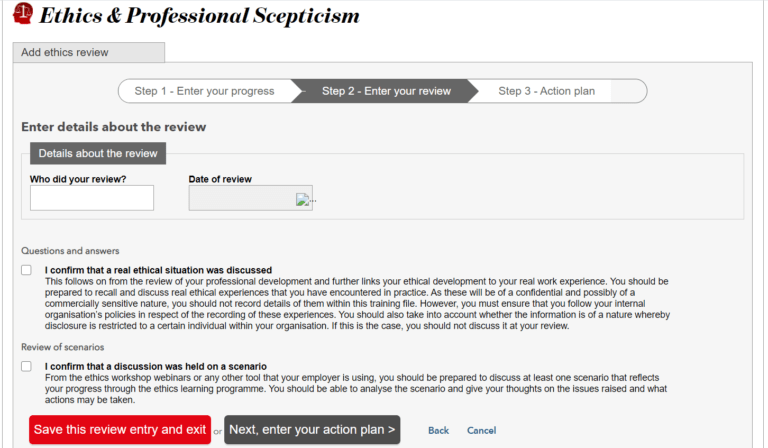Click Next, enter your action plan button

point(312,430)
